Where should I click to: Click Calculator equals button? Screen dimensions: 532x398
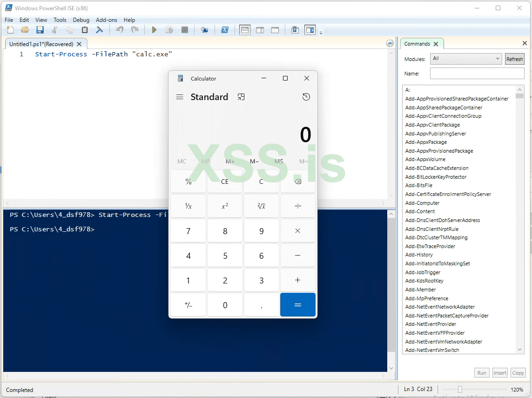(298, 305)
